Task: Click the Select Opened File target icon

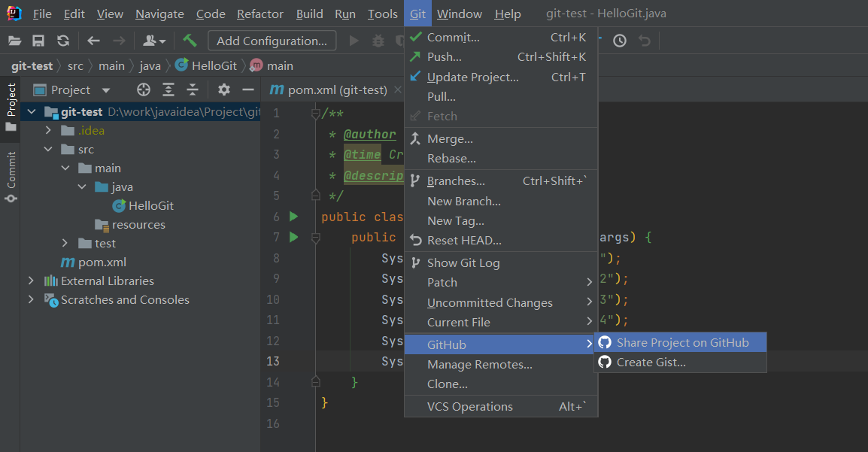Action: click(x=144, y=90)
